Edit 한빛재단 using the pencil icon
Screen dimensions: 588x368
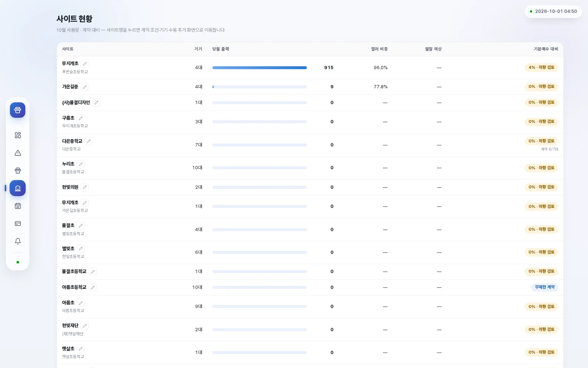click(x=85, y=326)
